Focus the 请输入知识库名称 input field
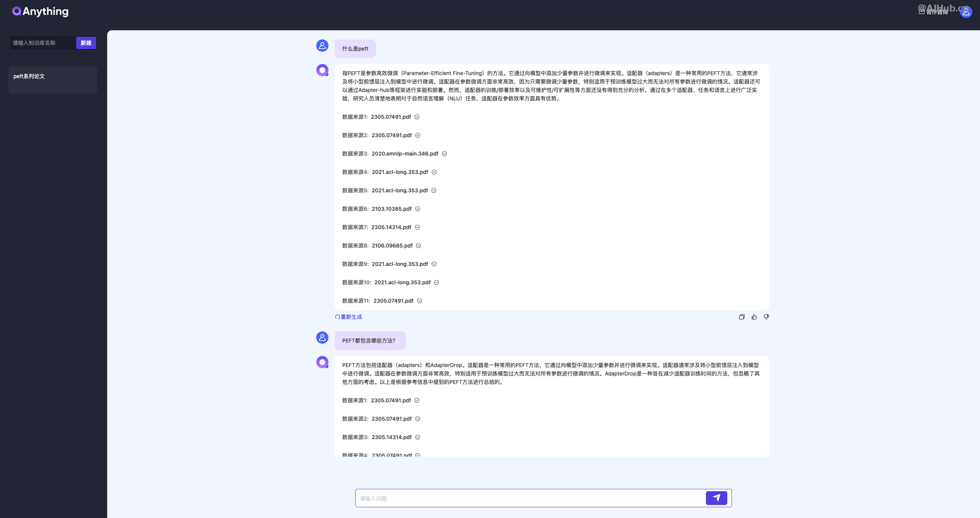This screenshot has width=980, height=518. (x=42, y=43)
